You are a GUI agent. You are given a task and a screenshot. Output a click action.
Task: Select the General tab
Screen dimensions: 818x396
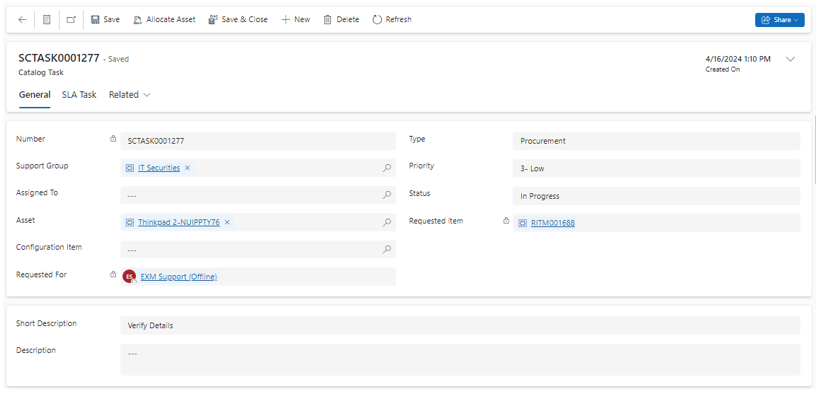click(34, 95)
